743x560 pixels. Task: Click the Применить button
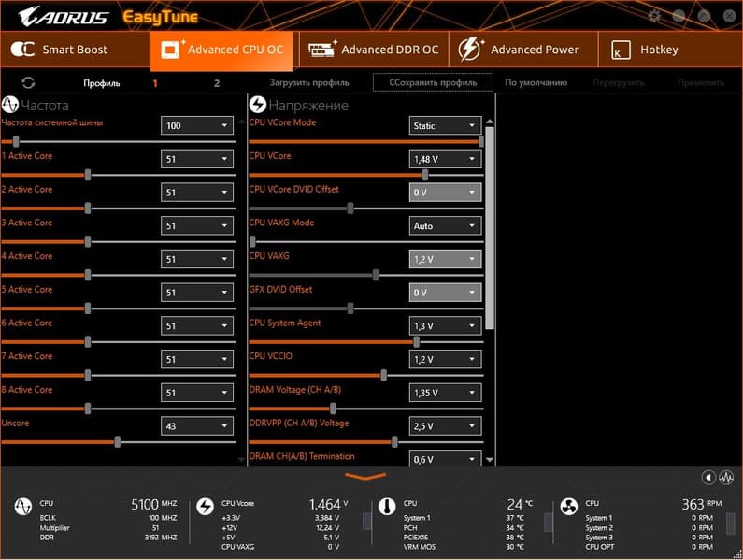[x=701, y=82]
